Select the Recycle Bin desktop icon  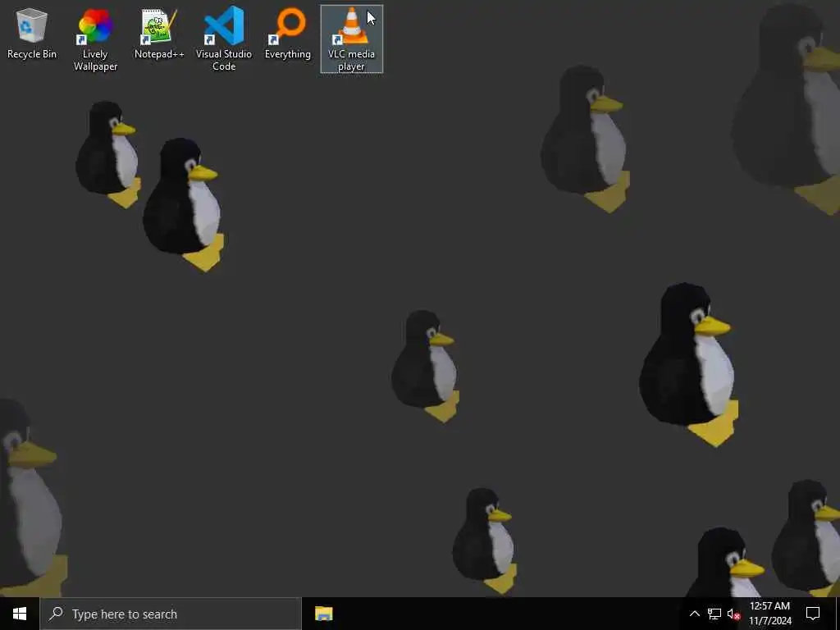click(x=32, y=33)
